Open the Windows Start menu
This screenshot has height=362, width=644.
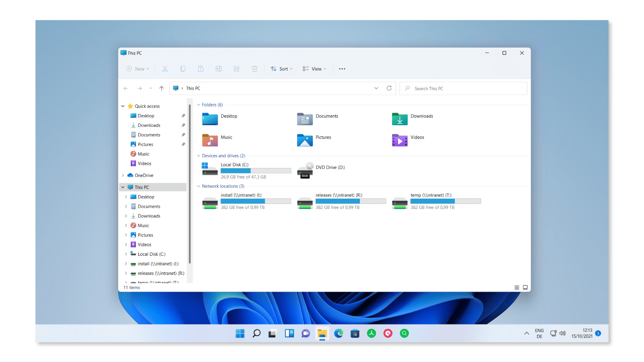coord(240,333)
